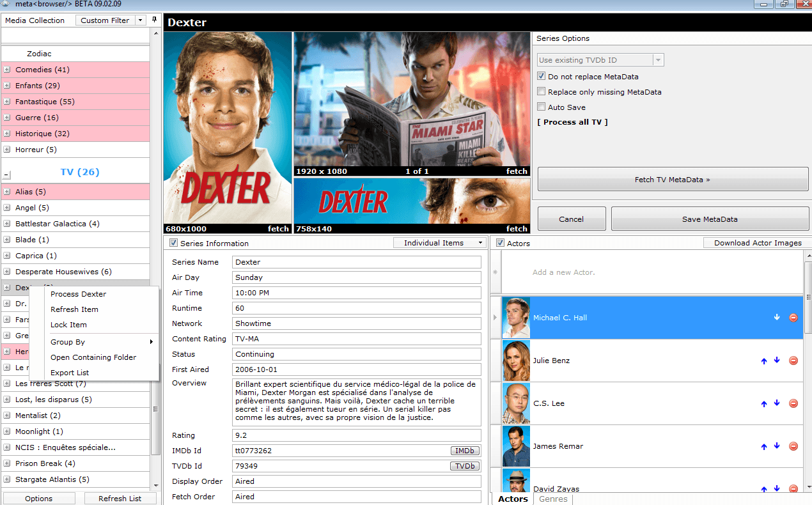Switch to the Actors tab
The width and height of the screenshot is (812, 505).
coord(513,499)
